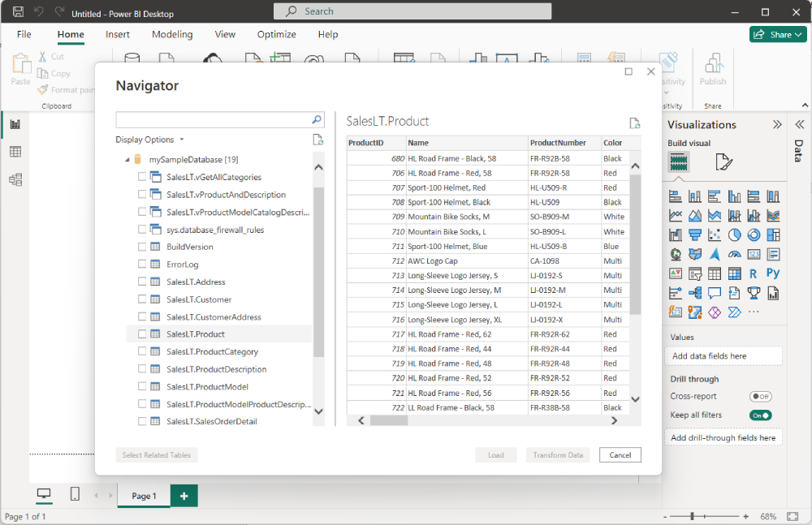The height and width of the screenshot is (525, 812).
Task: Collapse the Visualizations pane
Action: click(x=777, y=124)
